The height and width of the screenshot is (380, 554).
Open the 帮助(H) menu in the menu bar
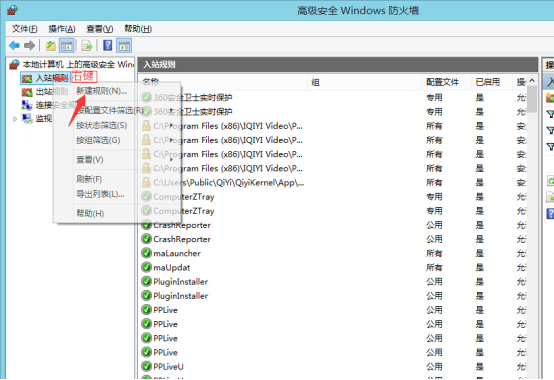138,29
